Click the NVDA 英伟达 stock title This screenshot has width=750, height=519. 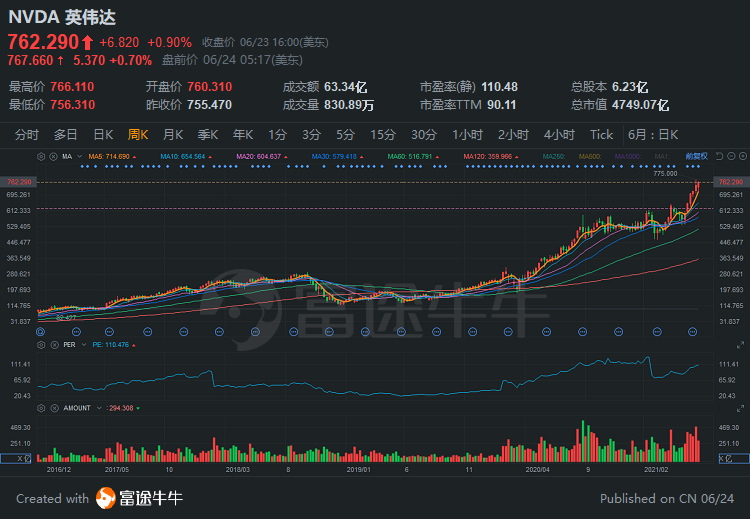[x=62, y=18]
